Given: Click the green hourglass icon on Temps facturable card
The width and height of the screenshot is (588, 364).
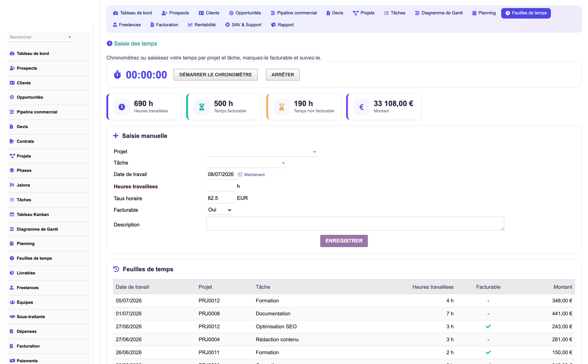Looking at the screenshot, I should (202, 107).
